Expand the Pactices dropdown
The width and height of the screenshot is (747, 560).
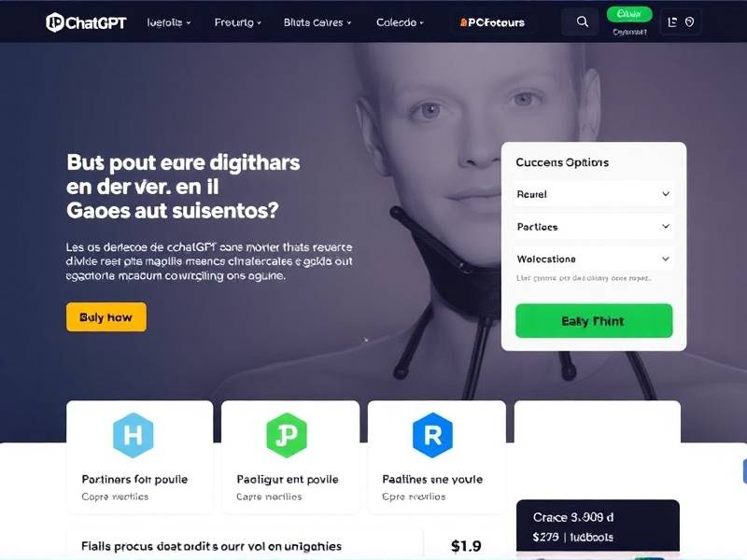coord(594,227)
